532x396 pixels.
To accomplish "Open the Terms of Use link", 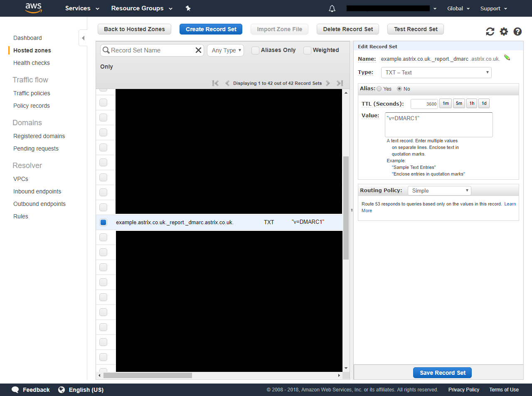I will tap(504, 390).
